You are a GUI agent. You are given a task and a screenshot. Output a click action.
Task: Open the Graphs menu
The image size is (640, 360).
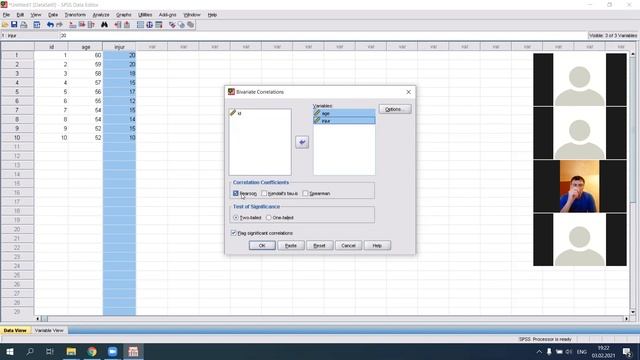pos(124,15)
